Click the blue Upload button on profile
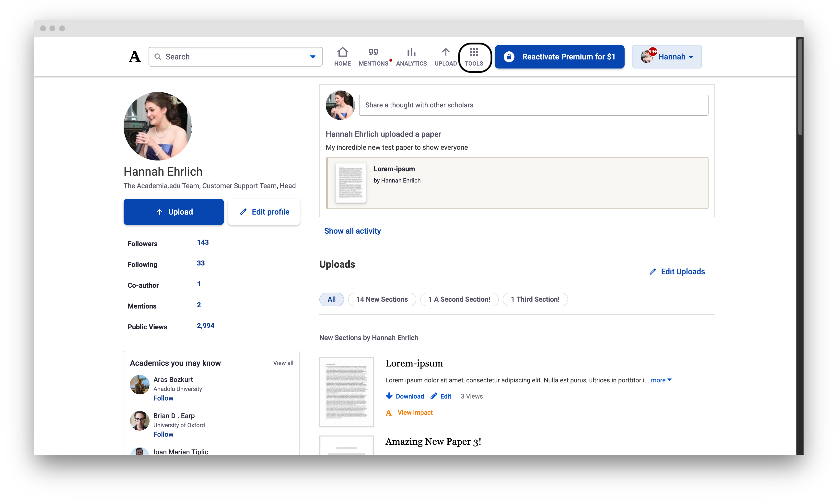This screenshot has height=504, width=838. point(173,212)
